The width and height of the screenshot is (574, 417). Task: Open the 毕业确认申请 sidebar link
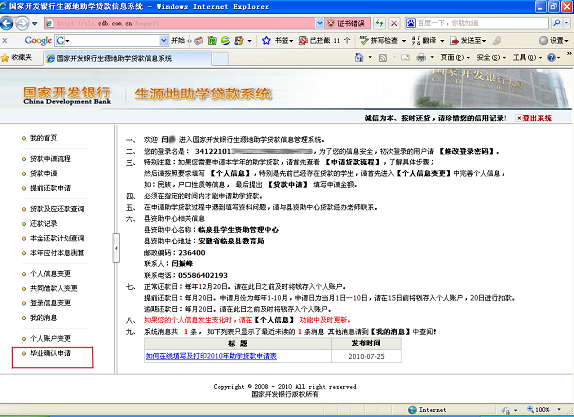(x=50, y=353)
